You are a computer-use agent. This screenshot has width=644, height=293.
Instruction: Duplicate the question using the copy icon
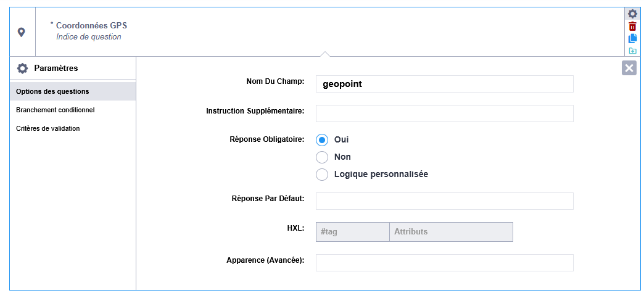[x=632, y=38]
